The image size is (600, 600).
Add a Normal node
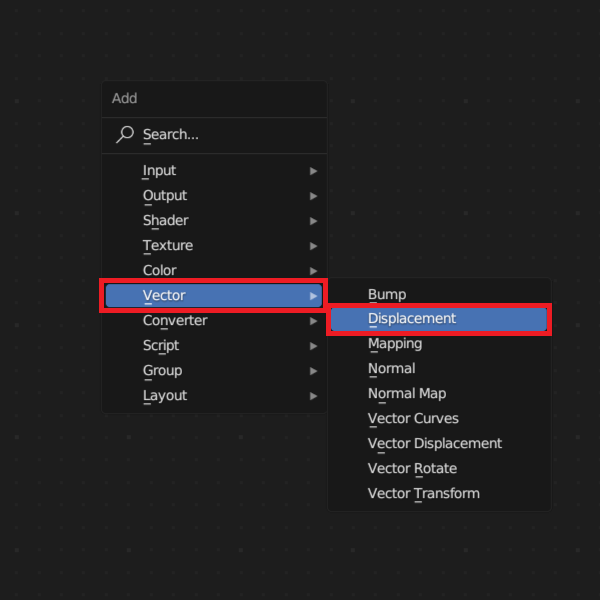coord(391,369)
